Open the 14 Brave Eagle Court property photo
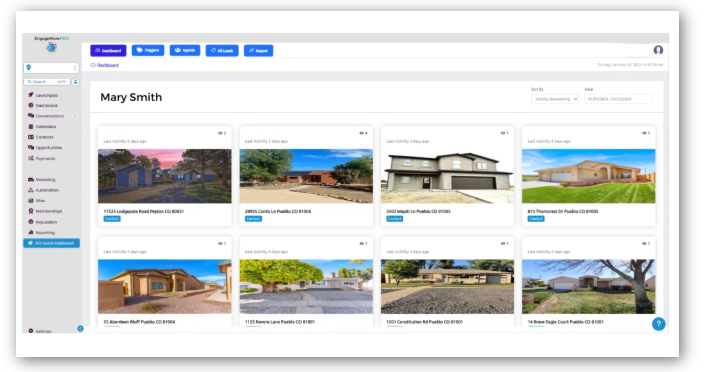 (589, 287)
